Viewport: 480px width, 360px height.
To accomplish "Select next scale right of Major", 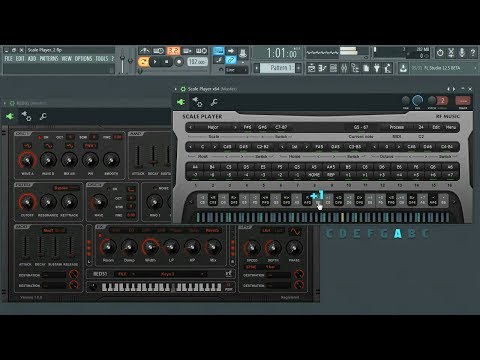I will pyautogui.click(x=235, y=127).
